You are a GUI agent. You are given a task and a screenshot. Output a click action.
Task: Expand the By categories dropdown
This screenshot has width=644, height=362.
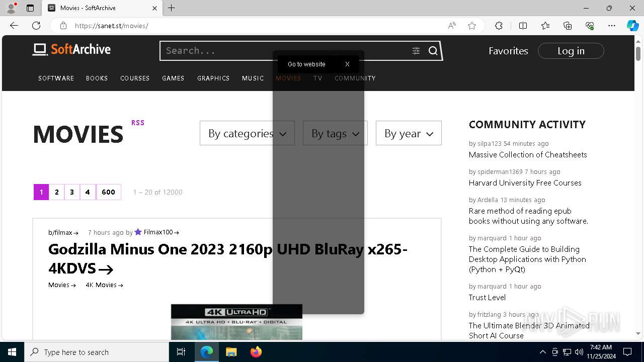tap(247, 133)
